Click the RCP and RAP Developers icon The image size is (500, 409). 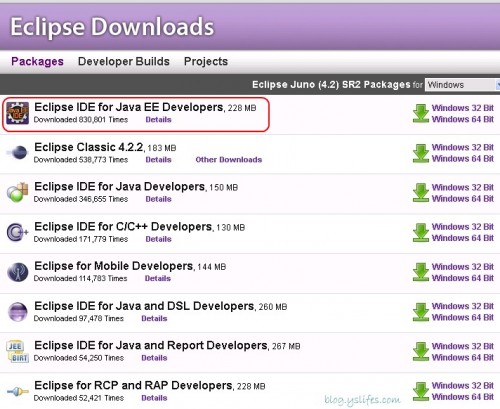[x=18, y=391]
